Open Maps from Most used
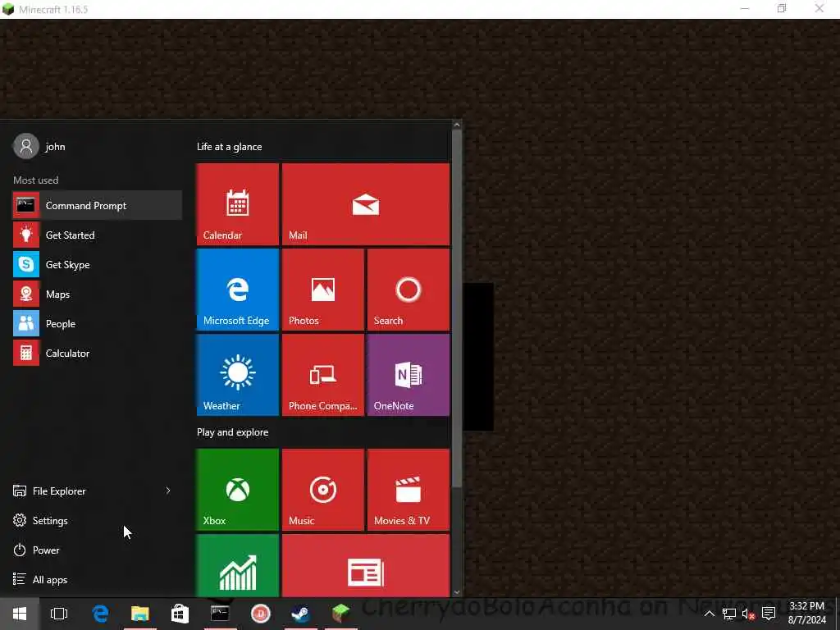Image resolution: width=840 pixels, height=630 pixels. click(x=97, y=294)
